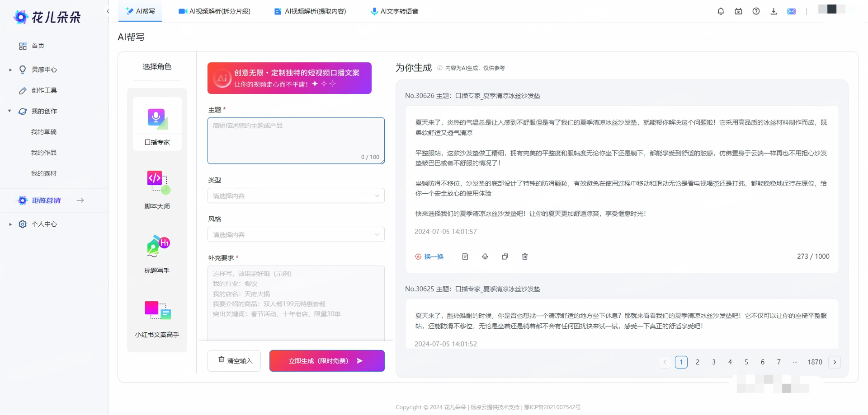Go to results page 1870
Screen dimensions: 868x415
click(x=815, y=362)
